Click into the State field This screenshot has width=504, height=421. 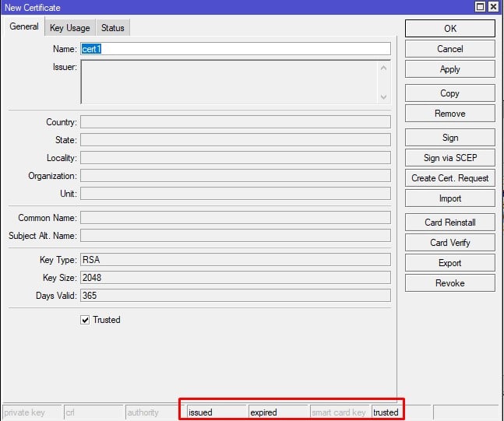235,140
